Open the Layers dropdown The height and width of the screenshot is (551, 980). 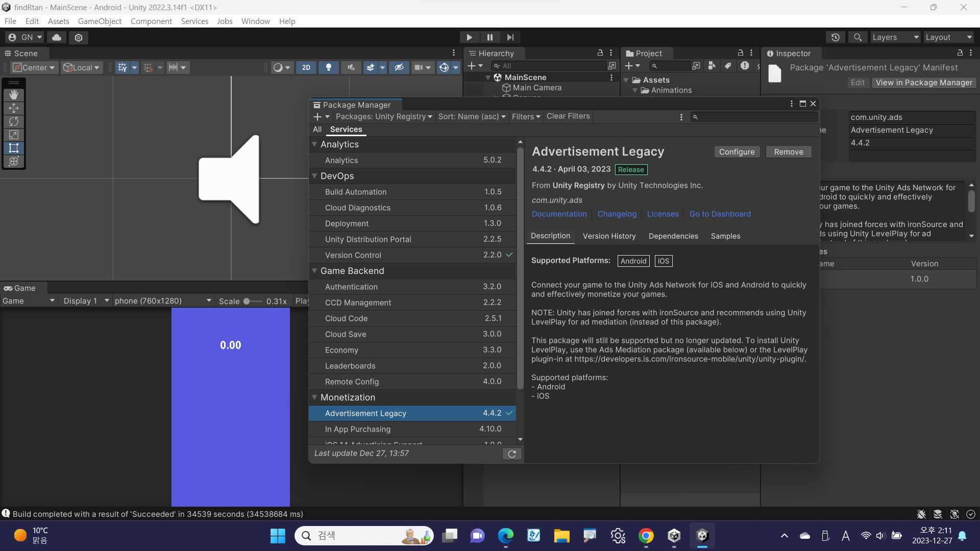click(x=895, y=37)
